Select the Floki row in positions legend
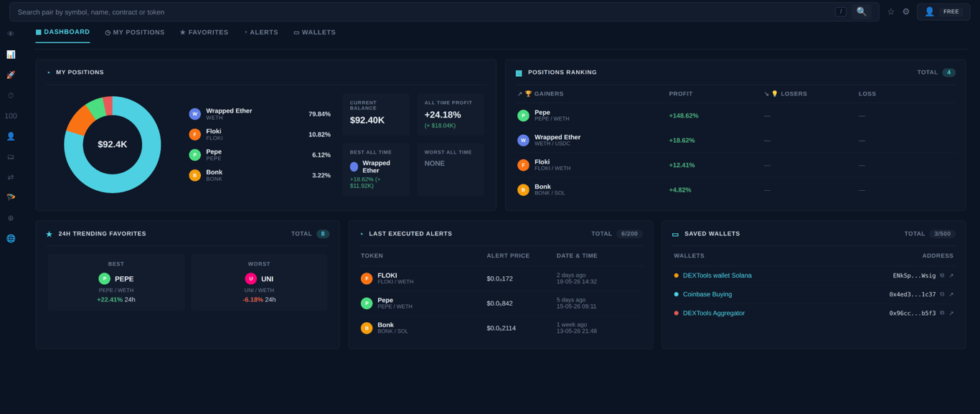Image resolution: width=980 pixels, height=414 pixels. click(x=260, y=134)
